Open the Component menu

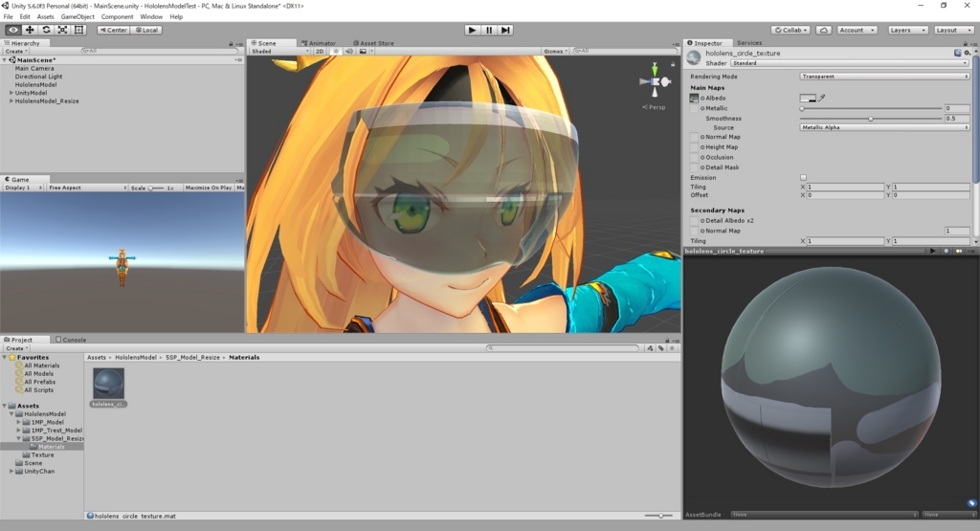pos(117,17)
